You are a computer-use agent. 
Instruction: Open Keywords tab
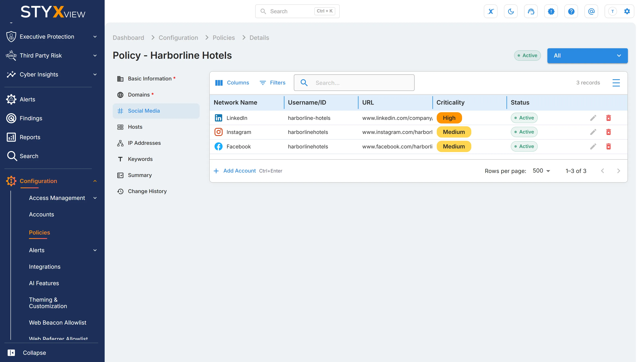(x=156, y=159)
